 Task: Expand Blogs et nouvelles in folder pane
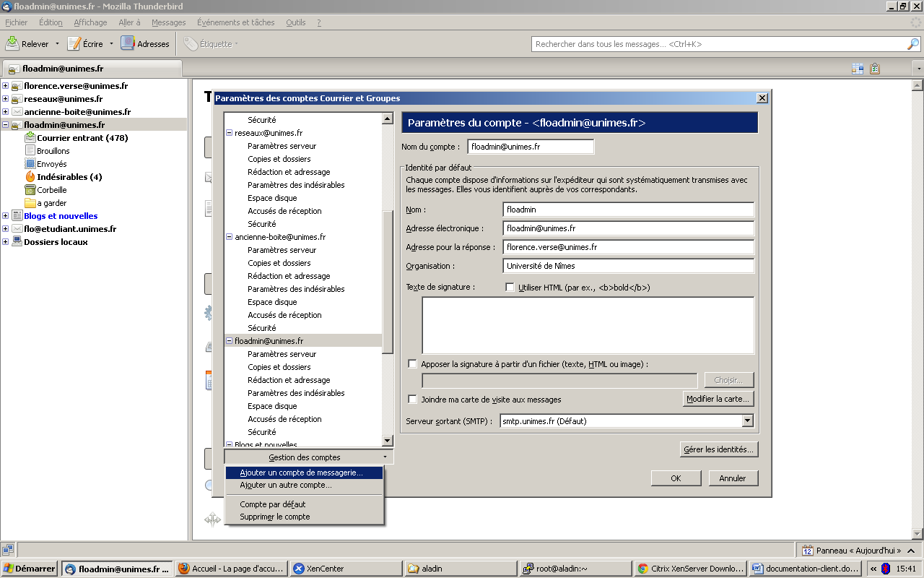(6, 216)
